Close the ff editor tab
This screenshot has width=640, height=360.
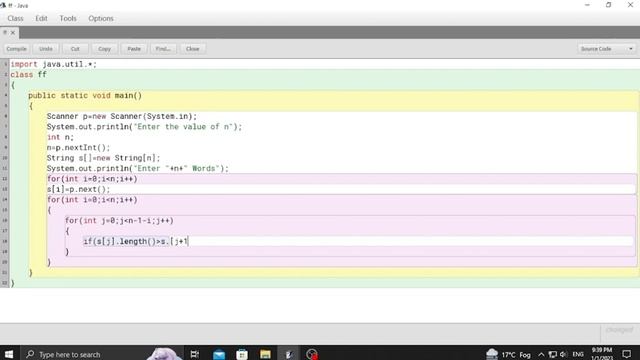(x=13, y=33)
